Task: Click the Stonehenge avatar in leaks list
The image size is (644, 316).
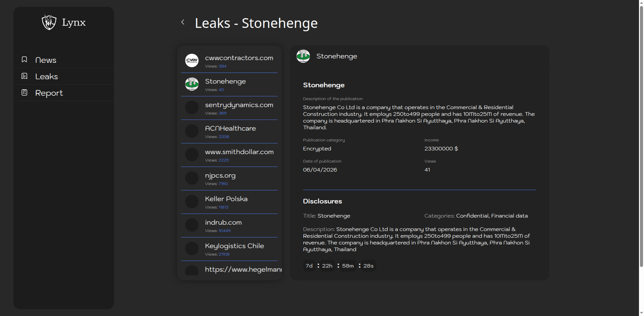Action: (192, 84)
